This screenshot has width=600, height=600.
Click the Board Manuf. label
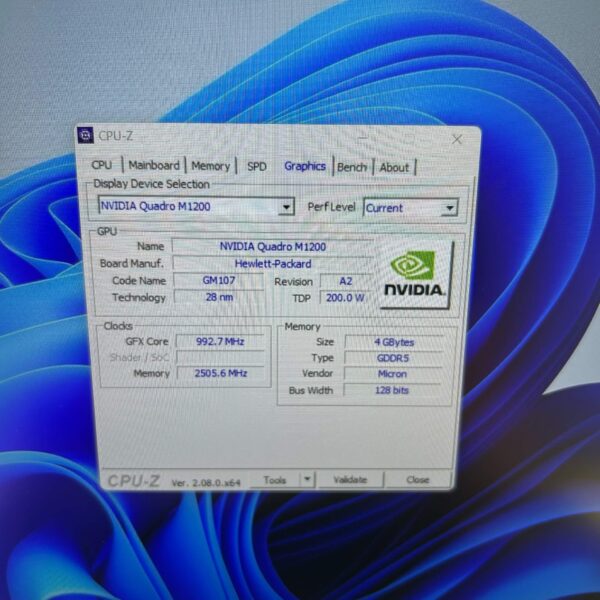point(132,263)
